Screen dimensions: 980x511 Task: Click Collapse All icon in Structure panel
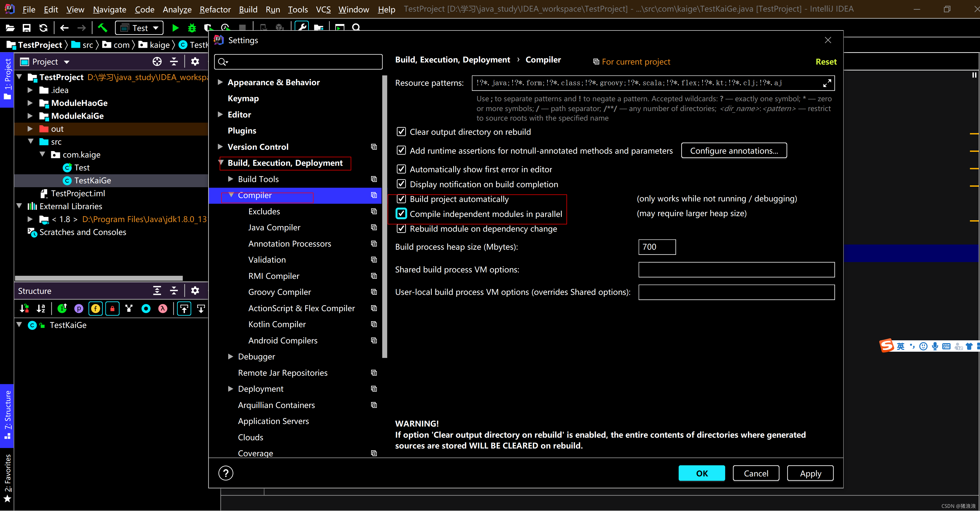pyautogui.click(x=174, y=291)
